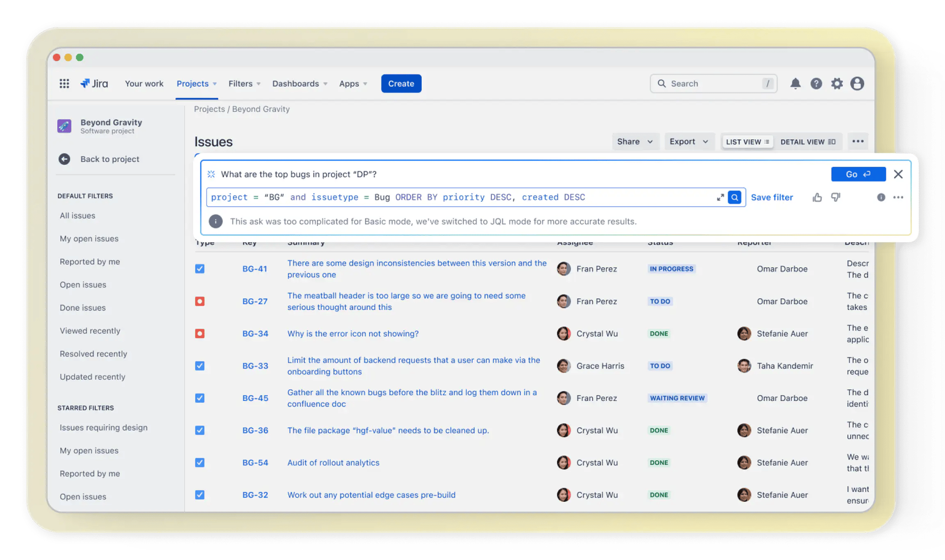Click Taha Kandemir avatar on BG-33 row

tap(744, 366)
